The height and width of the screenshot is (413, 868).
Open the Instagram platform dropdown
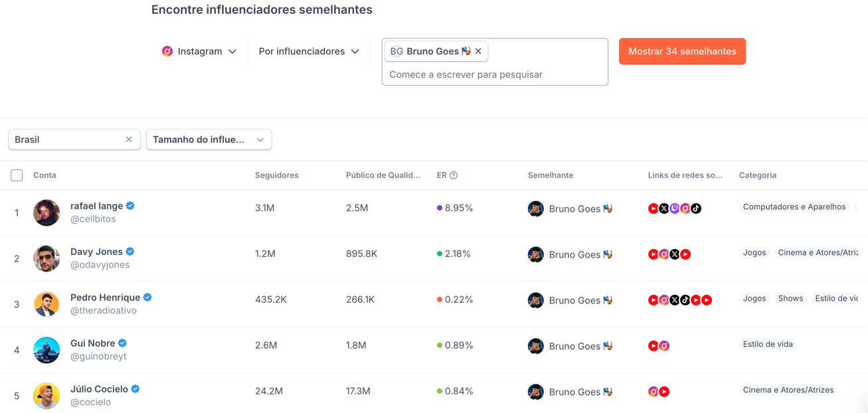pyautogui.click(x=199, y=51)
